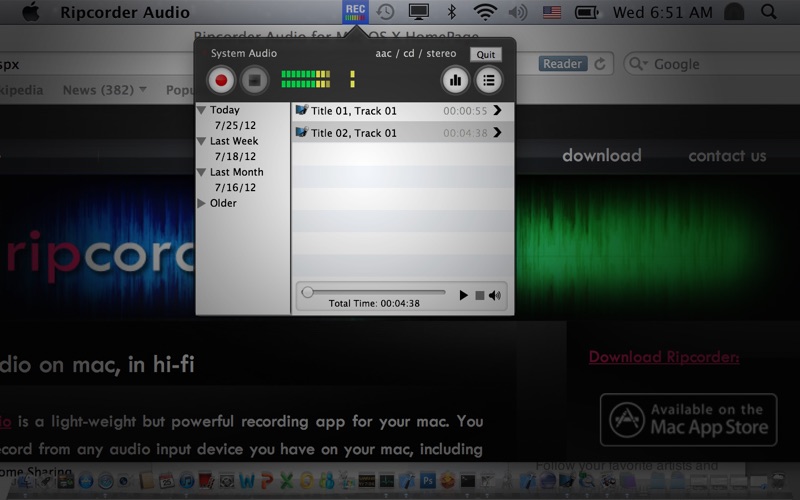Click the Reader button in Safari
The height and width of the screenshot is (500, 800).
[562, 64]
